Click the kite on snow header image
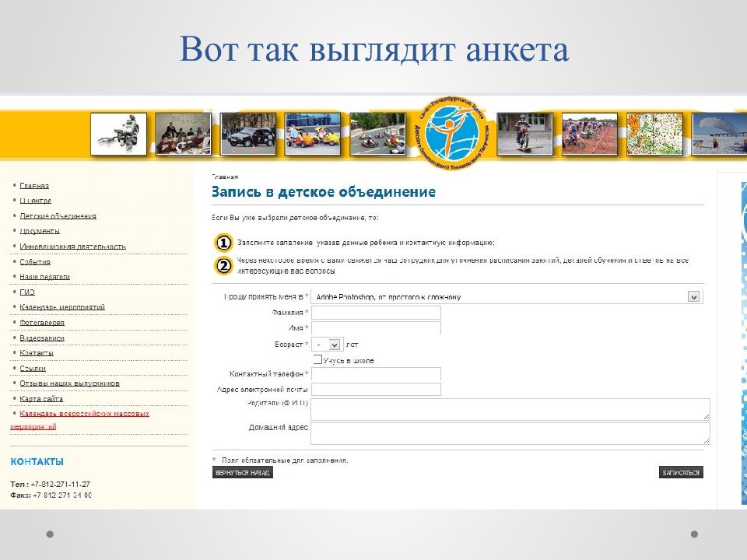 point(718,134)
